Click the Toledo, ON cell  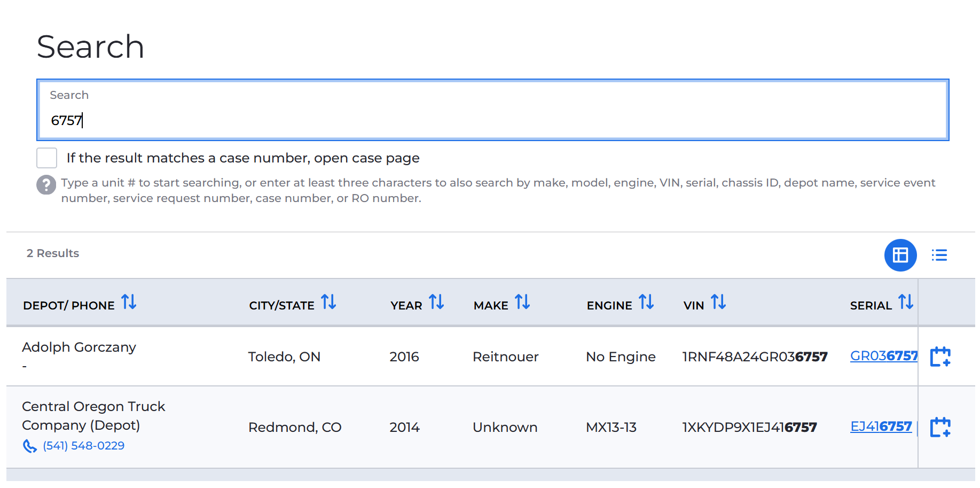pyautogui.click(x=284, y=357)
